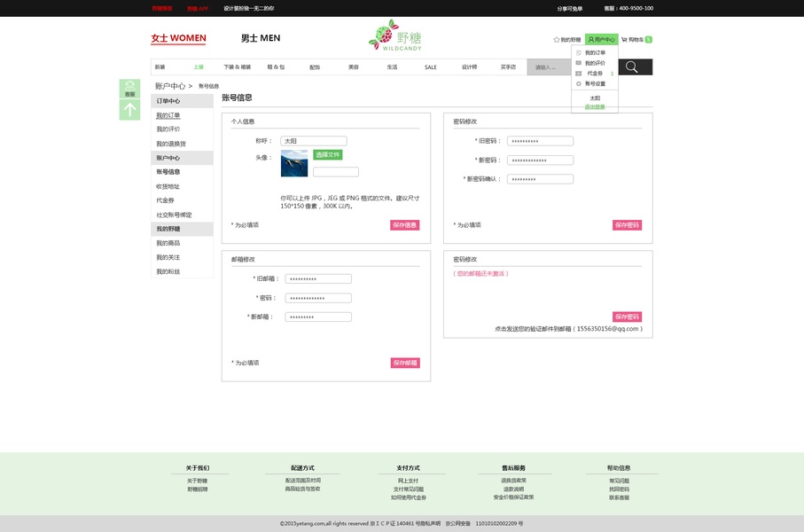804x532 pixels.
Task: Click the 账号设置 gear icon in dropdown
Action: click(578, 83)
